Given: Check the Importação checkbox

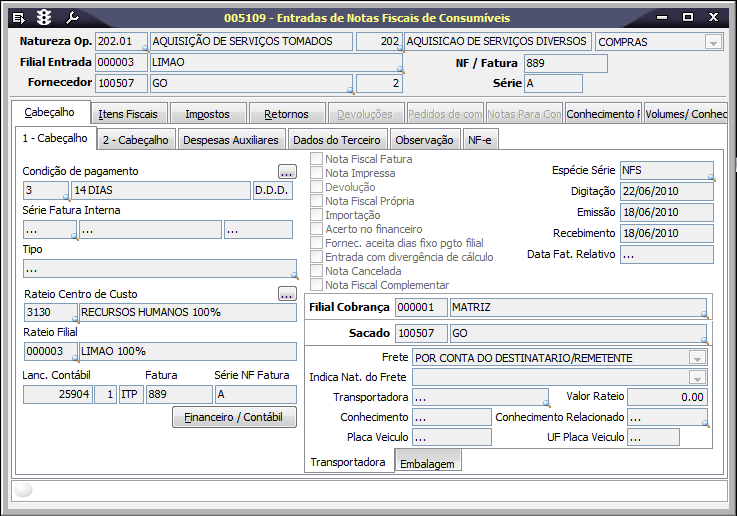Looking at the screenshot, I should pyautogui.click(x=317, y=215).
